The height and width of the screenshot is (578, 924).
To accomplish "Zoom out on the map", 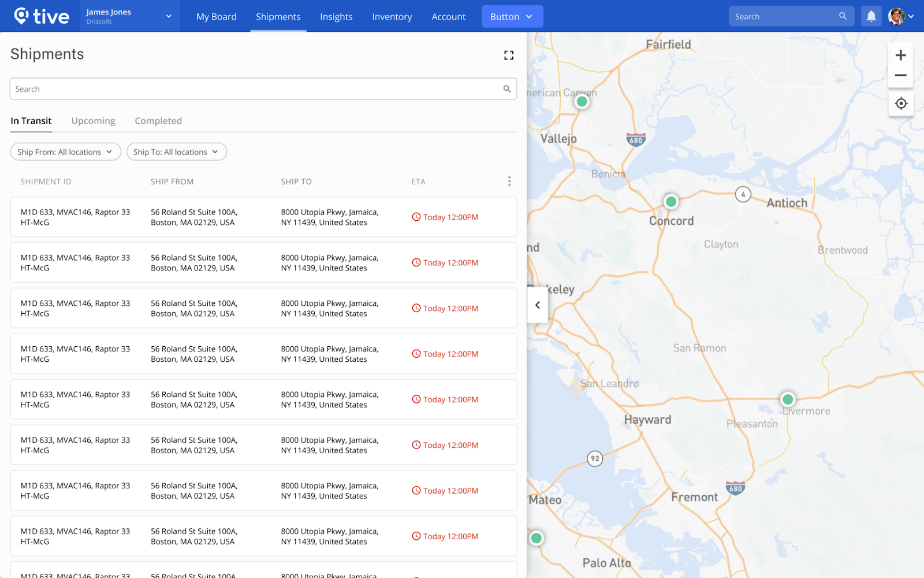I will point(900,75).
